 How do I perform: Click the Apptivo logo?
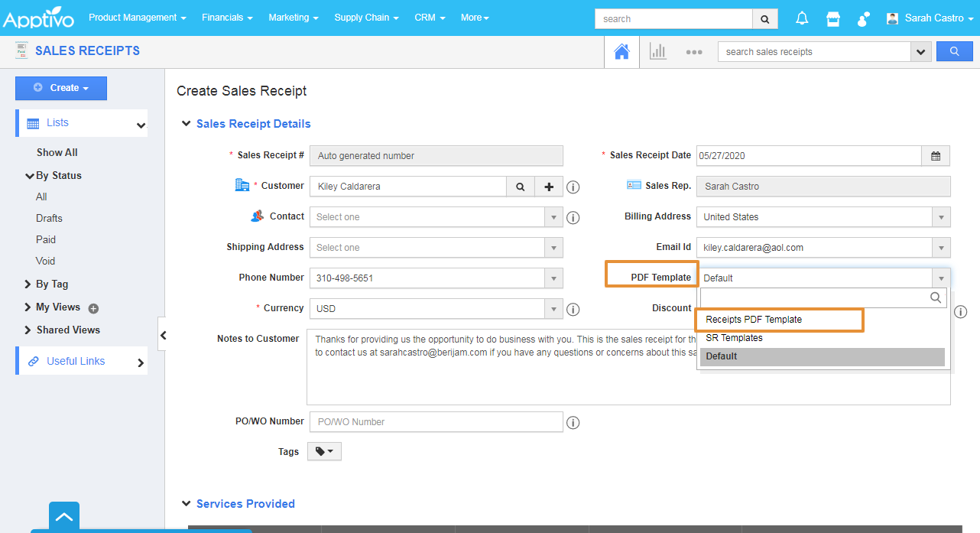tap(40, 17)
